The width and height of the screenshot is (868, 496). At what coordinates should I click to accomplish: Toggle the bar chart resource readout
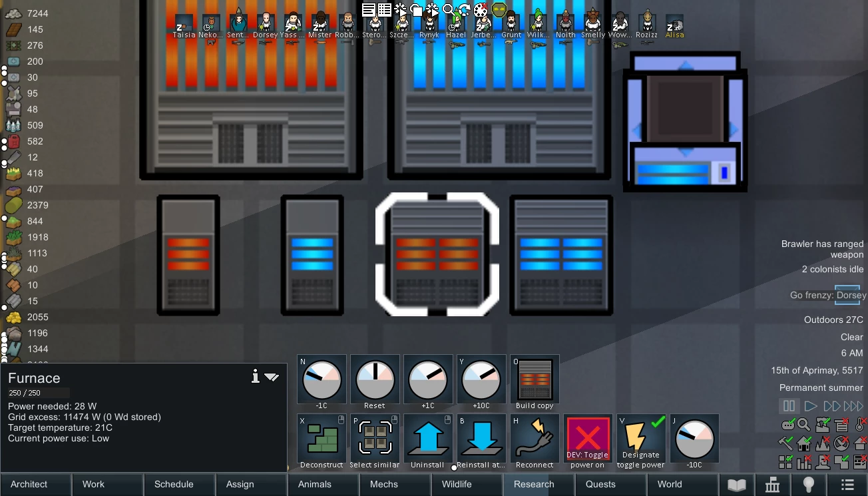click(x=805, y=461)
